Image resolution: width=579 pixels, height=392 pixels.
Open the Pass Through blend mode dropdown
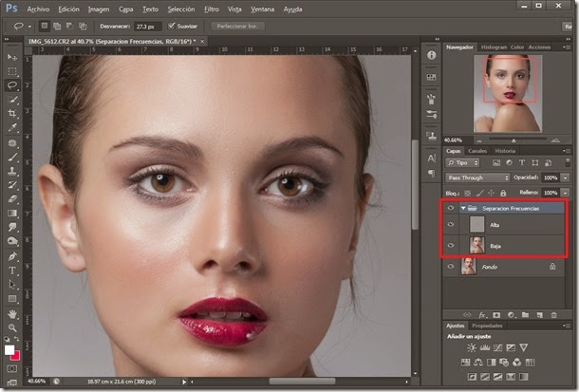coord(477,177)
